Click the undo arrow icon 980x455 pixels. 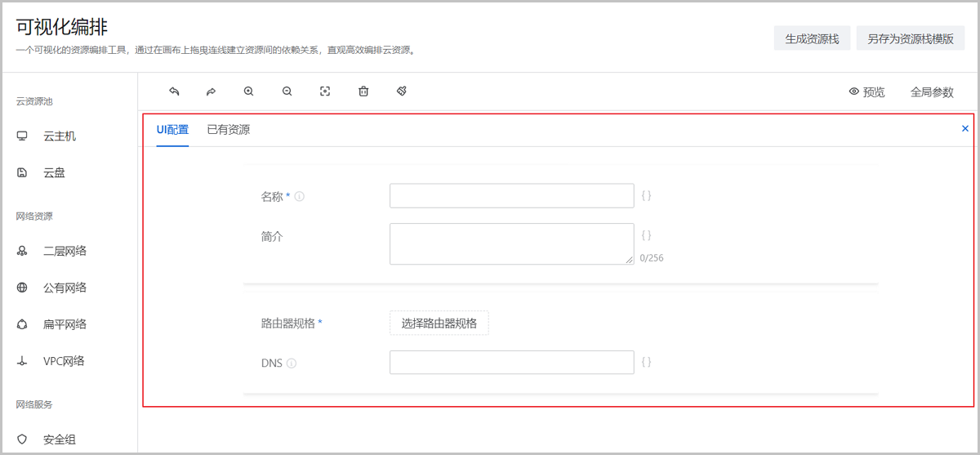pos(173,91)
